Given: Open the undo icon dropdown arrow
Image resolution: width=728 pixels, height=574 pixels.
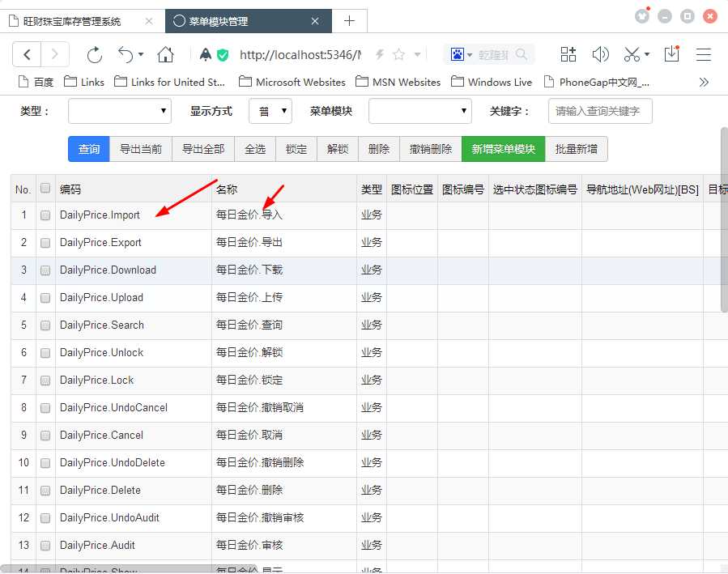Looking at the screenshot, I should [141, 54].
